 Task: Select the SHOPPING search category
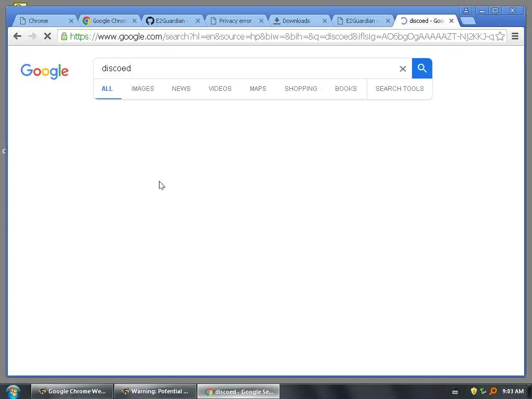[301, 88]
